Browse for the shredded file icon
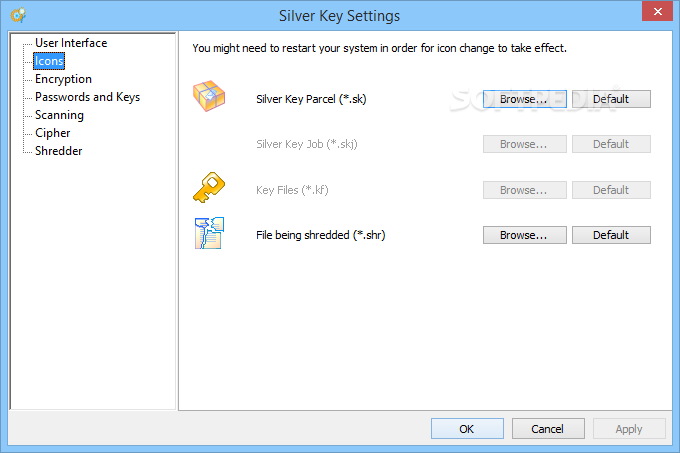 pos(525,235)
